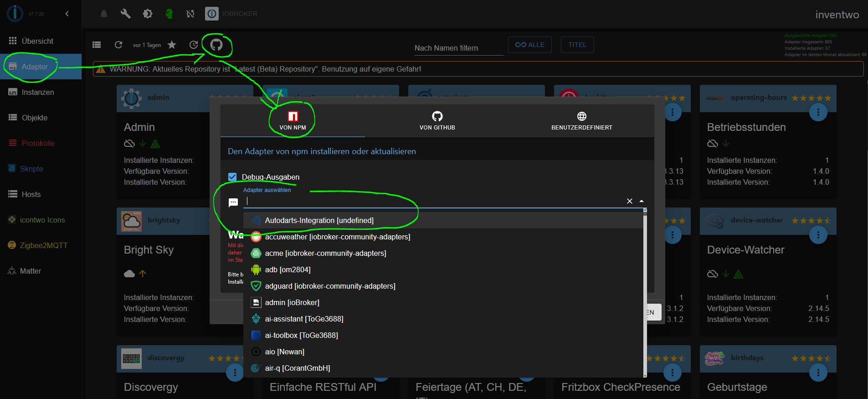
Task: Switch theme with the brightness icon
Action: tap(147, 14)
